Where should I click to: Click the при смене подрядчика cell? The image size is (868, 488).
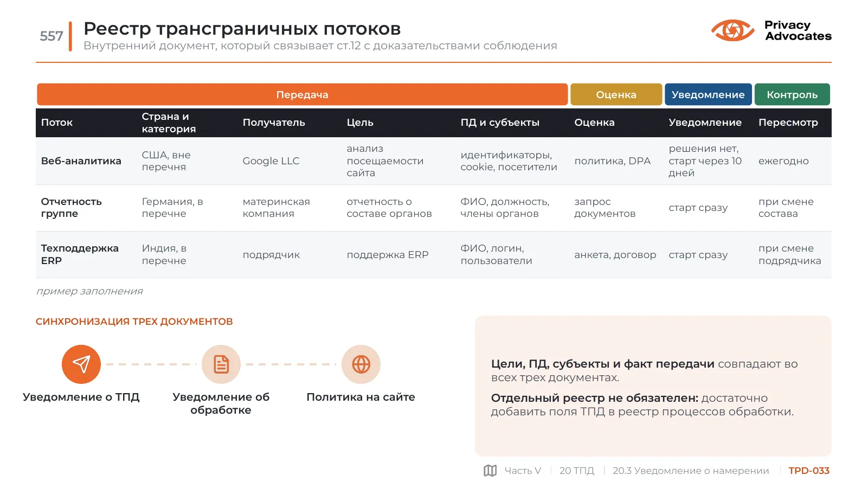tap(789, 254)
